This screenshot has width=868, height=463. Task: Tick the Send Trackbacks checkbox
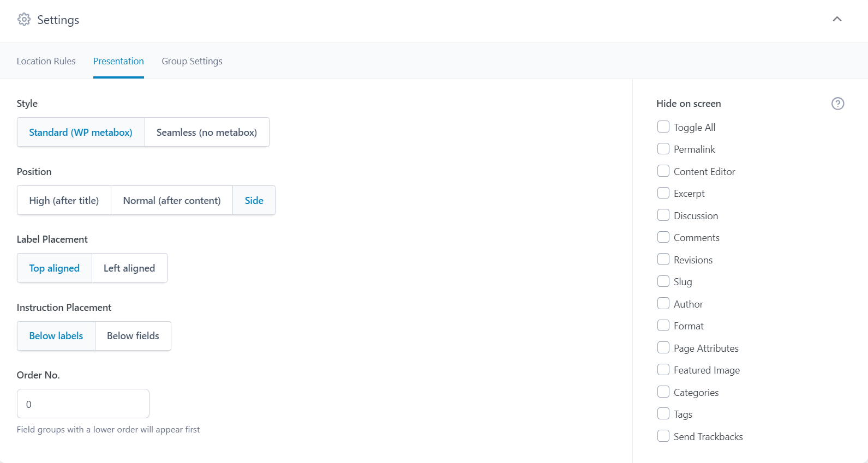tap(663, 436)
